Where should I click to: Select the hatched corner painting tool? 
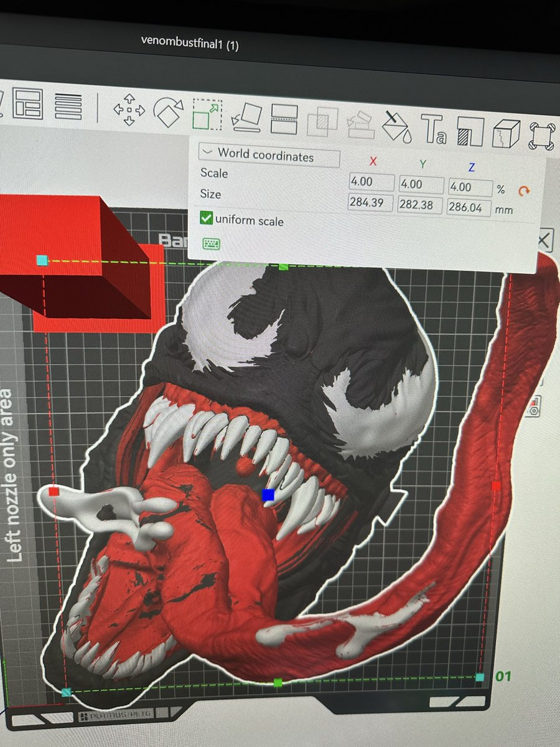(x=470, y=133)
